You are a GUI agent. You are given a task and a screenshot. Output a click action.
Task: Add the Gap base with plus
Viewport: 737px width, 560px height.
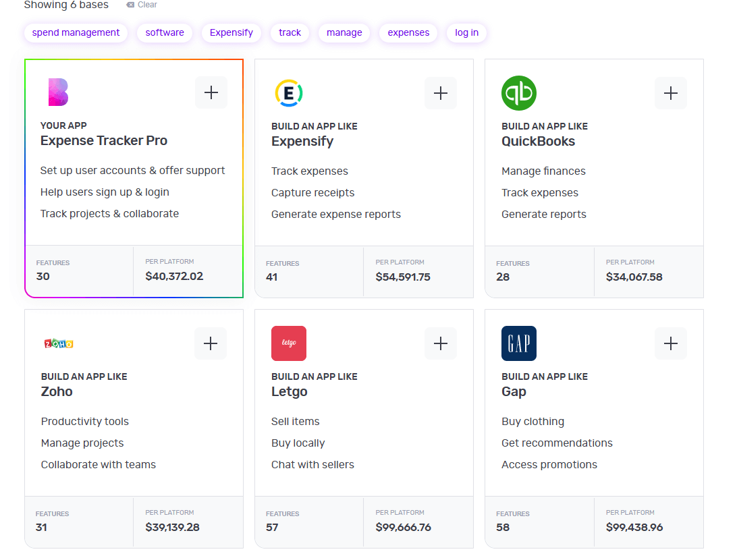tap(671, 343)
